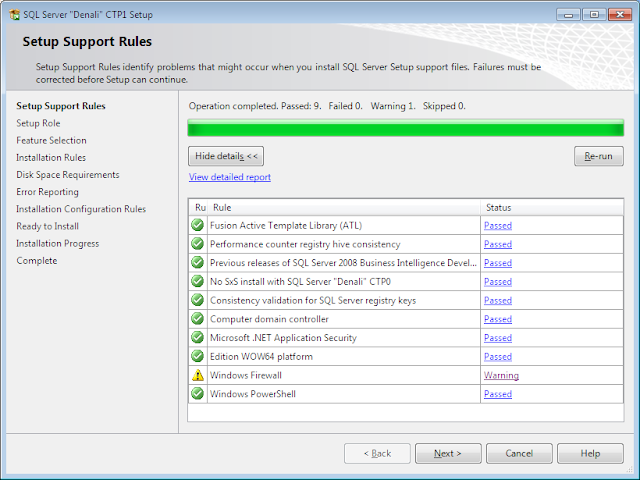Open the Warning link for Windows Firewall
This screenshot has width=640, height=480.
coord(501,376)
